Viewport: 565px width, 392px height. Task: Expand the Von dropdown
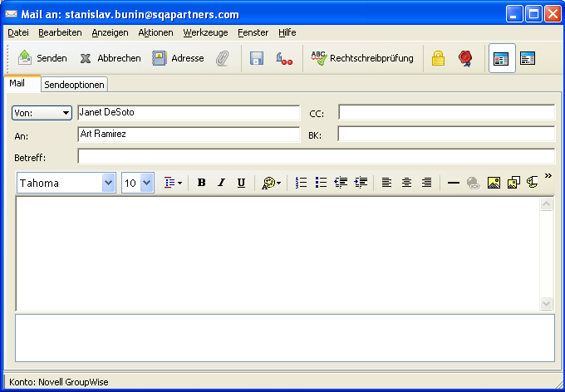click(x=42, y=113)
